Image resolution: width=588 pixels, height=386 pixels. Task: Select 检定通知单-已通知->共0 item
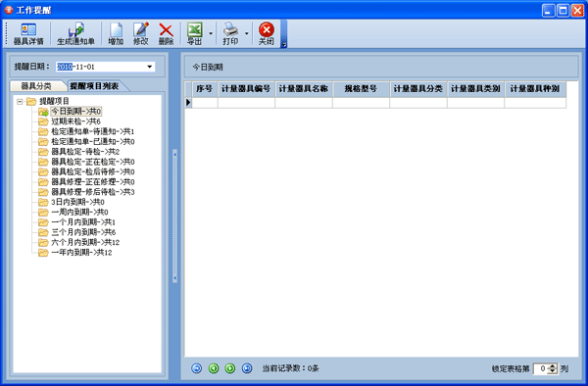93,142
